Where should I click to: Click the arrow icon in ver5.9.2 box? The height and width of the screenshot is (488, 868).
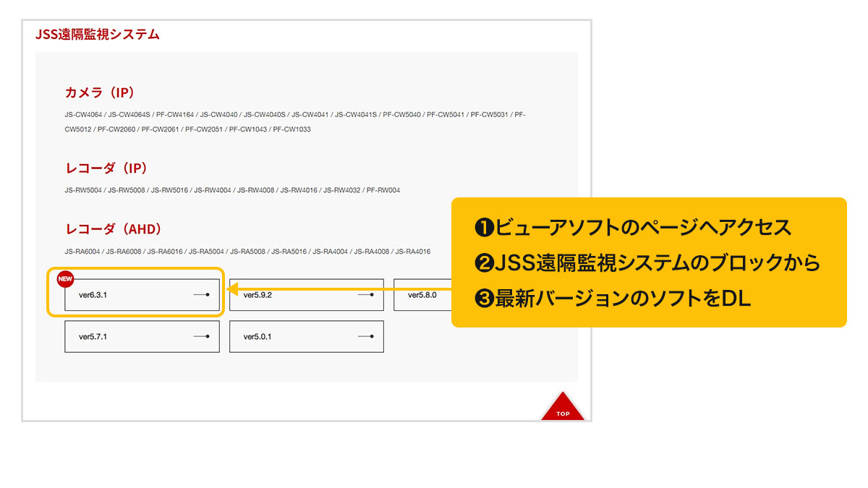coord(365,295)
